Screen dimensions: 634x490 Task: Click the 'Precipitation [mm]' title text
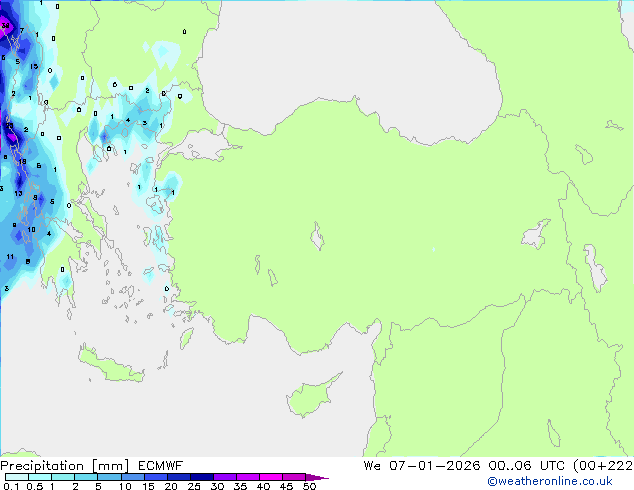point(65,466)
